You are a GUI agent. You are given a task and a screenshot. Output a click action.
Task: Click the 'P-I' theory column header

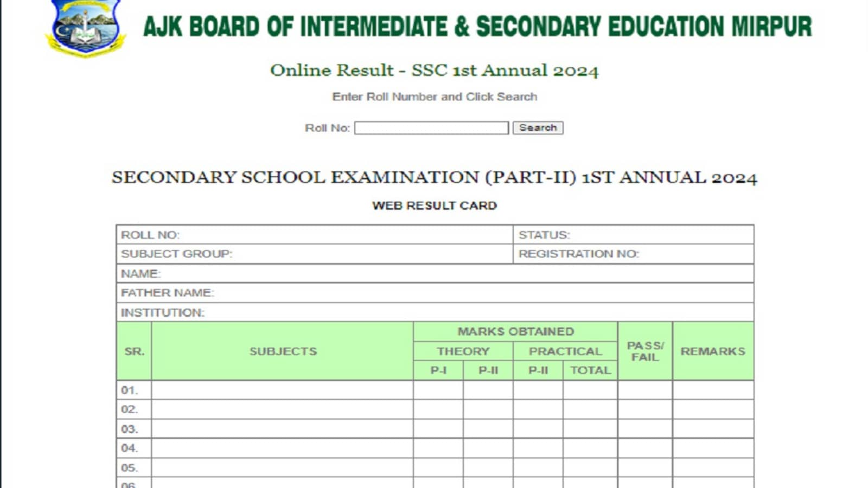438,370
